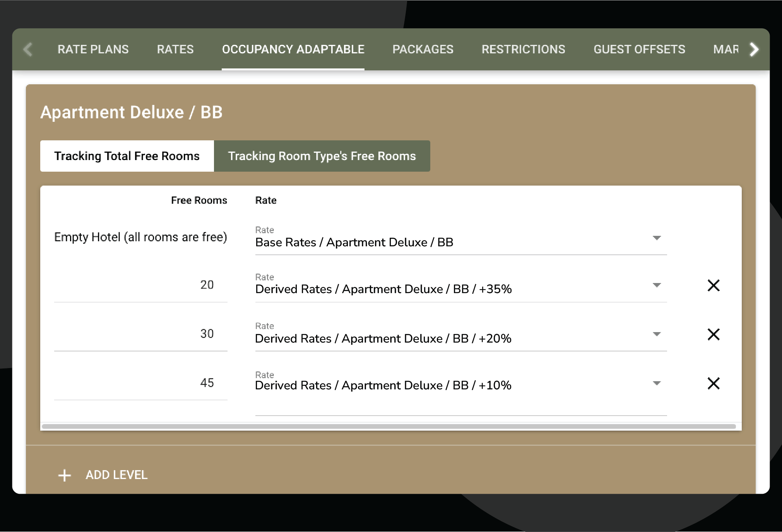This screenshot has width=782, height=532.
Task: Switch to the Restrictions tab
Action: (523, 49)
